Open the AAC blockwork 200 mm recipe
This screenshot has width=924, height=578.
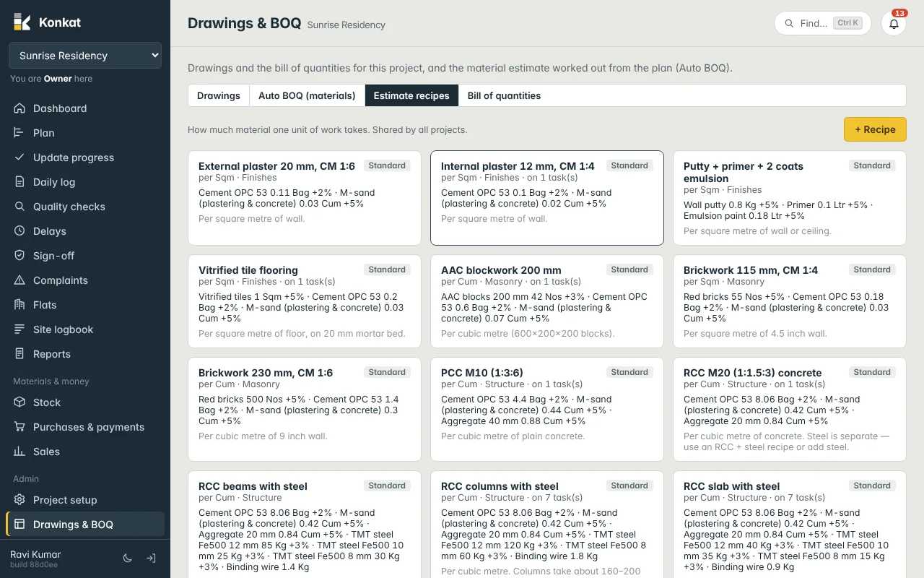click(547, 301)
